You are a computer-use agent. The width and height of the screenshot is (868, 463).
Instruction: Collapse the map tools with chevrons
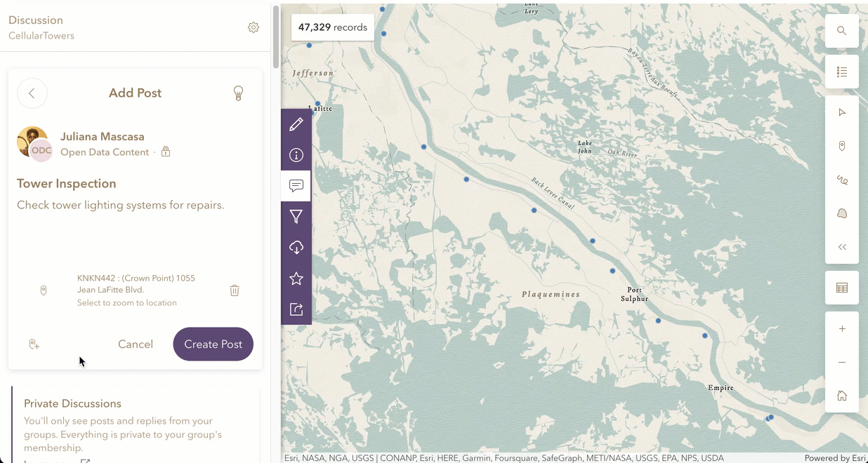(842, 247)
